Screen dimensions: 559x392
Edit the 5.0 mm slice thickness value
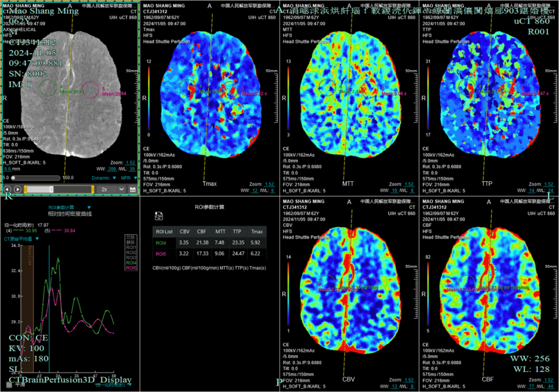[x=7, y=169]
